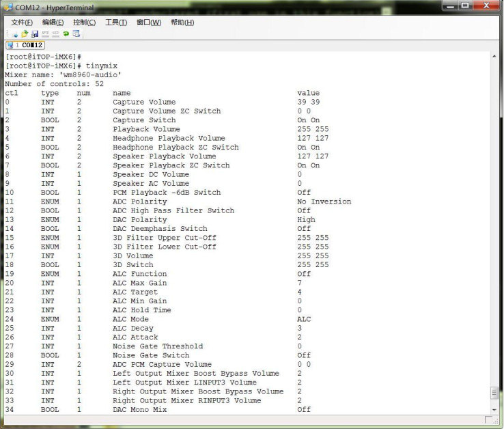Screen dimensions: 504x429
Task: Click the 'ALC Decay' row name
Action: [132, 328]
